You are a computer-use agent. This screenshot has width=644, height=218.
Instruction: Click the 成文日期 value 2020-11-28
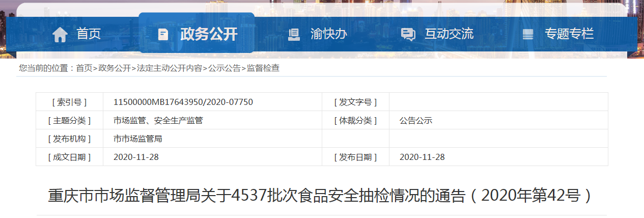[136, 157]
